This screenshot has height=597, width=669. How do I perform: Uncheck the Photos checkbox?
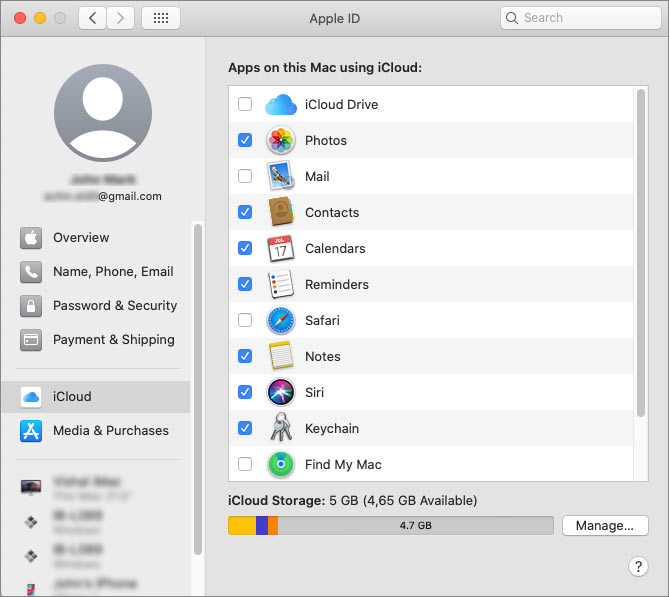tap(245, 140)
